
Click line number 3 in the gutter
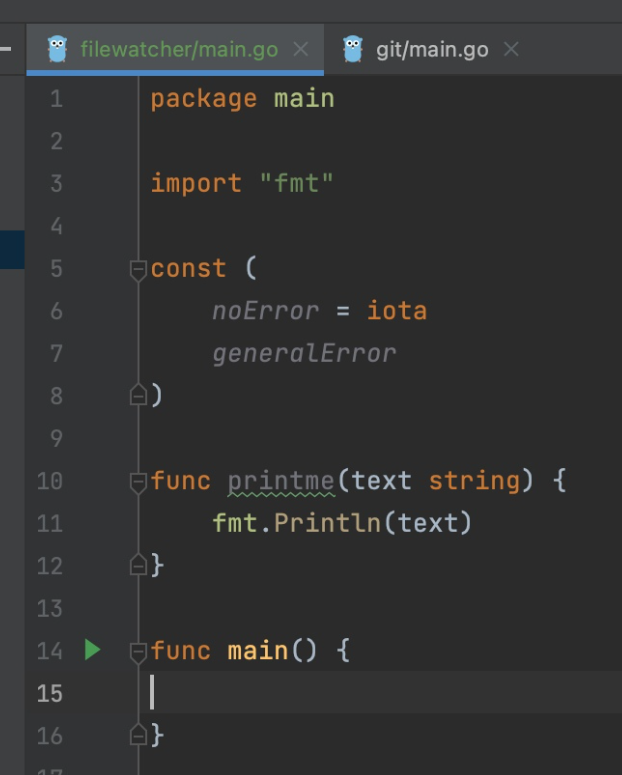click(x=54, y=184)
